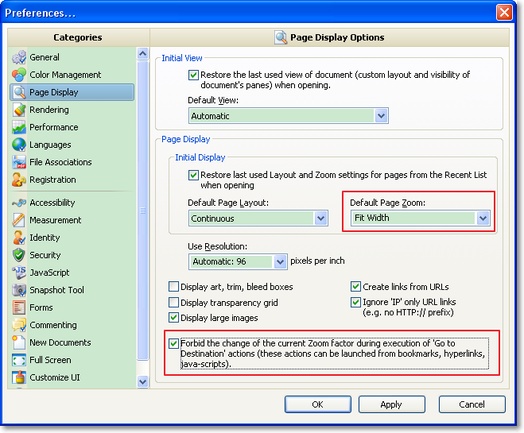The image size is (524, 433).
Task: Click the Languages globe icon
Action: 19,145
